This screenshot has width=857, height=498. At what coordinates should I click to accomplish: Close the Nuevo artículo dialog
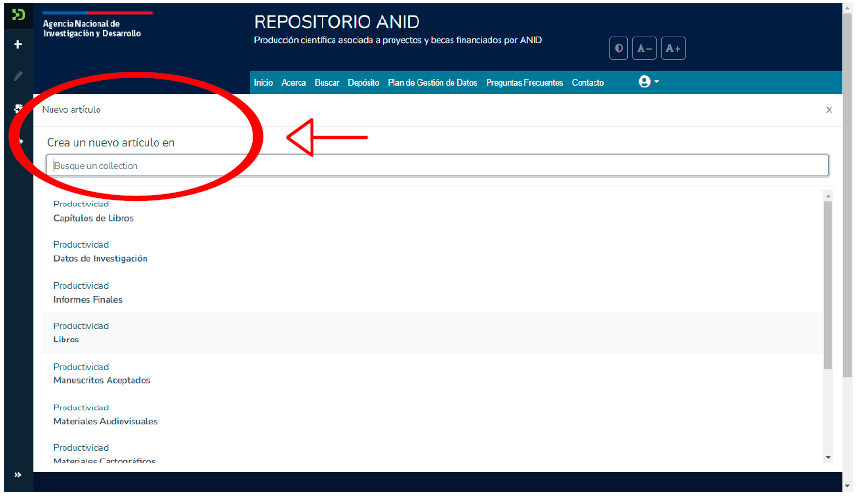pos(829,110)
